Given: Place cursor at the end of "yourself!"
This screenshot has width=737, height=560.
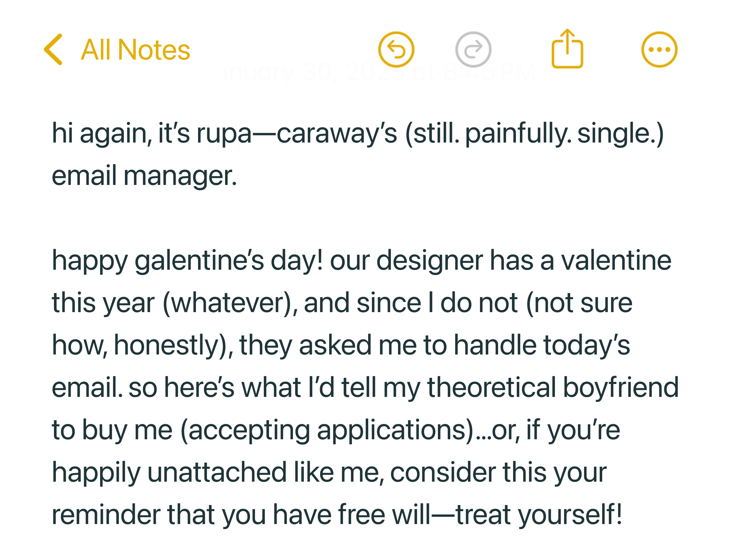Looking at the screenshot, I should [622, 515].
